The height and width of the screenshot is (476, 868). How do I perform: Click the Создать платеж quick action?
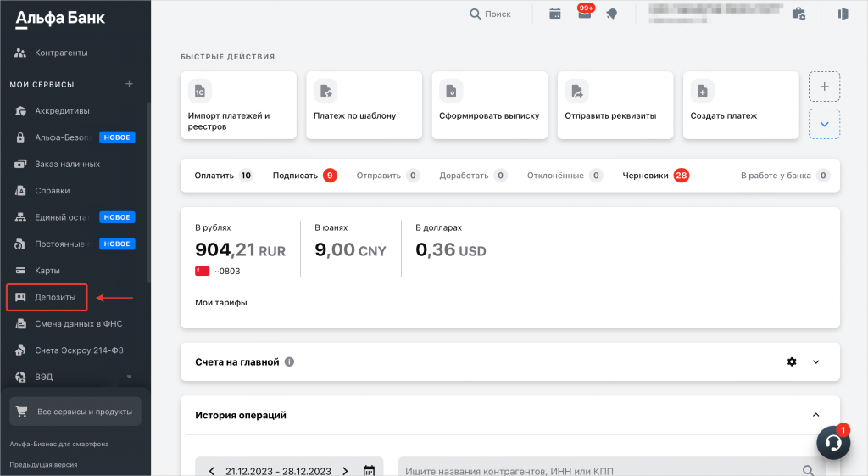click(740, 105)
